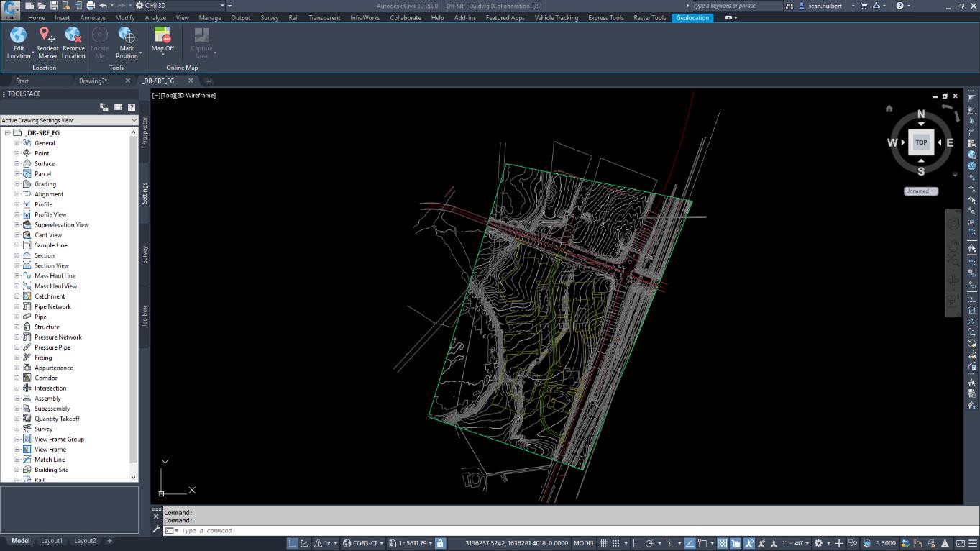Viewport: 980px width, 551px height.
Task: Open the Toolbox vertical tab in Toolspace
Action: pos(144,317)
